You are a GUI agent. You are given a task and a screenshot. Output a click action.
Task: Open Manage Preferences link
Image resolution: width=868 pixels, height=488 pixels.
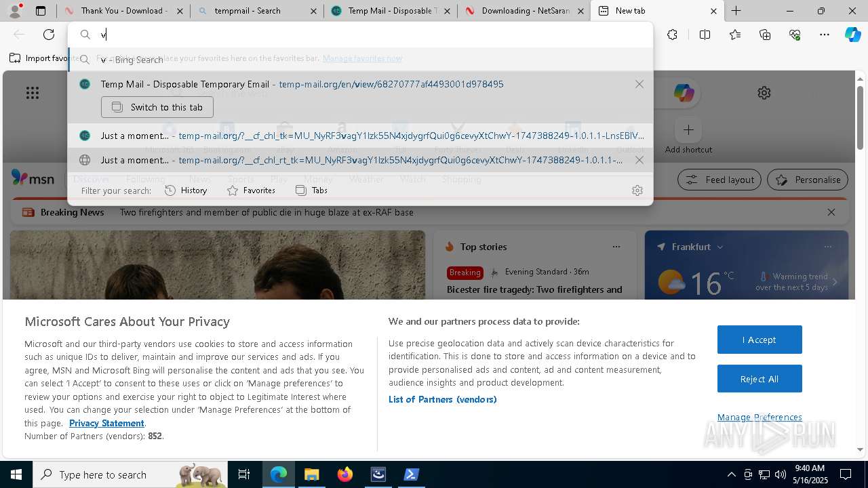(x=759, y=417)
